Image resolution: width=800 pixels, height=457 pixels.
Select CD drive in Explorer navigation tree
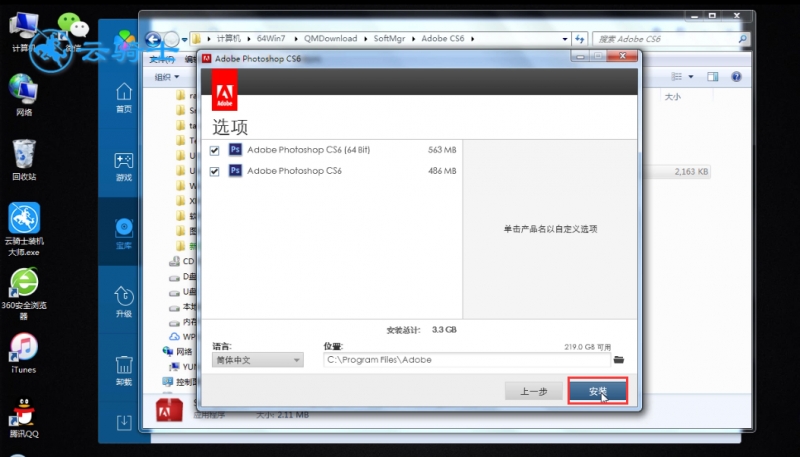[x=182, y=261]
